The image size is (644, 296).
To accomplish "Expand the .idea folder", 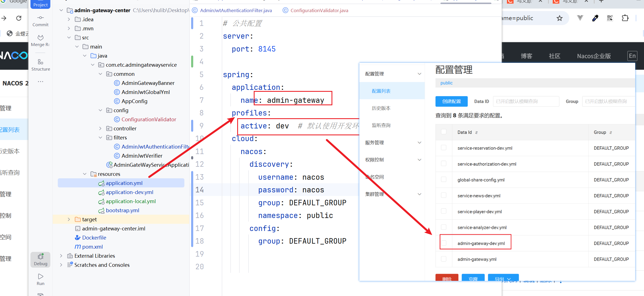I will click(x=69, y=19).
